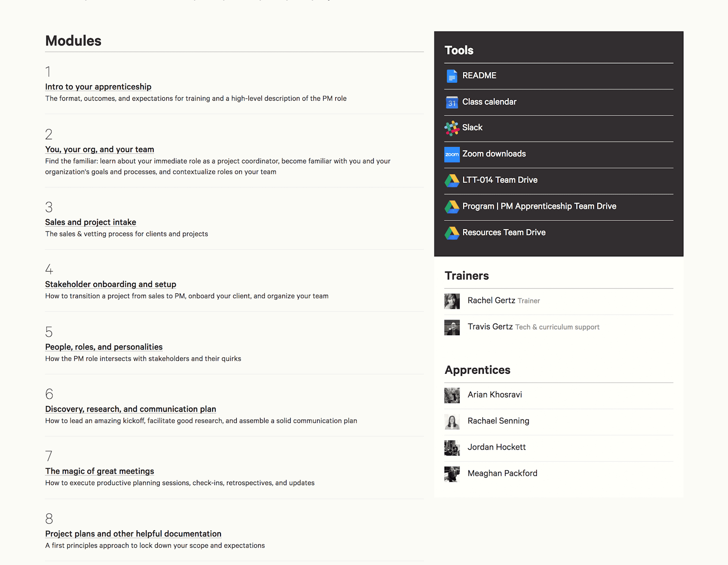Click the Slack logo icon
728x565 pixels.
[x=452, y=128]
